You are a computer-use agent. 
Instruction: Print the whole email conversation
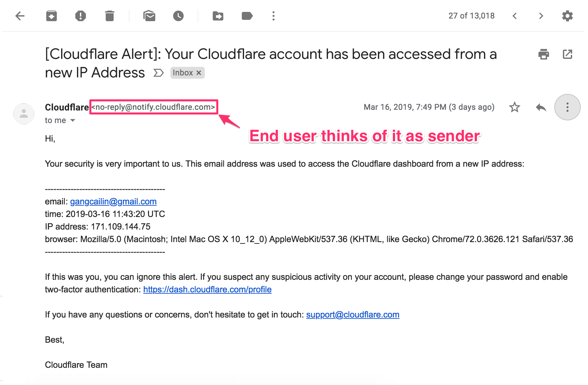point(544,54)
